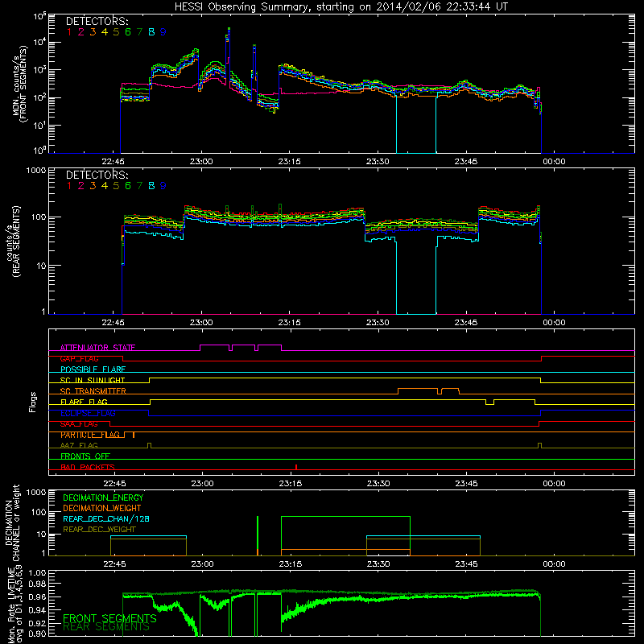Pick detector 1 legend number in rear segments plot
Viewport: 644px width, 644px height.
tap(69, 186)
